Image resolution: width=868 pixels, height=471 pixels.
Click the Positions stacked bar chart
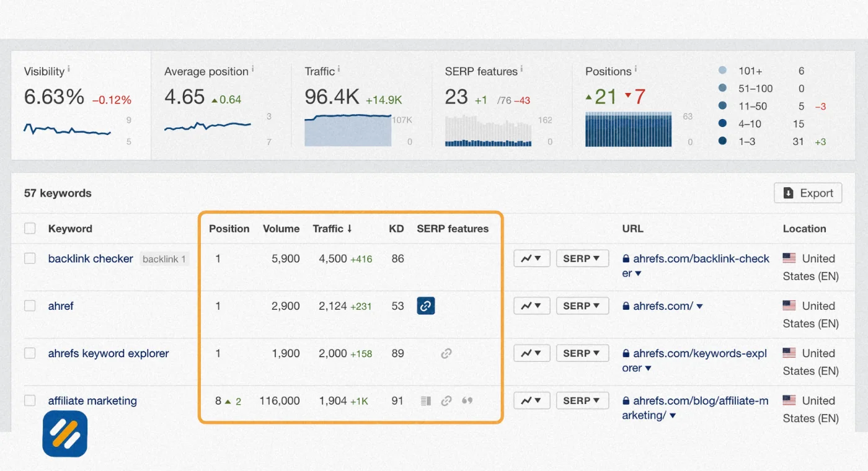pos(629,130)
